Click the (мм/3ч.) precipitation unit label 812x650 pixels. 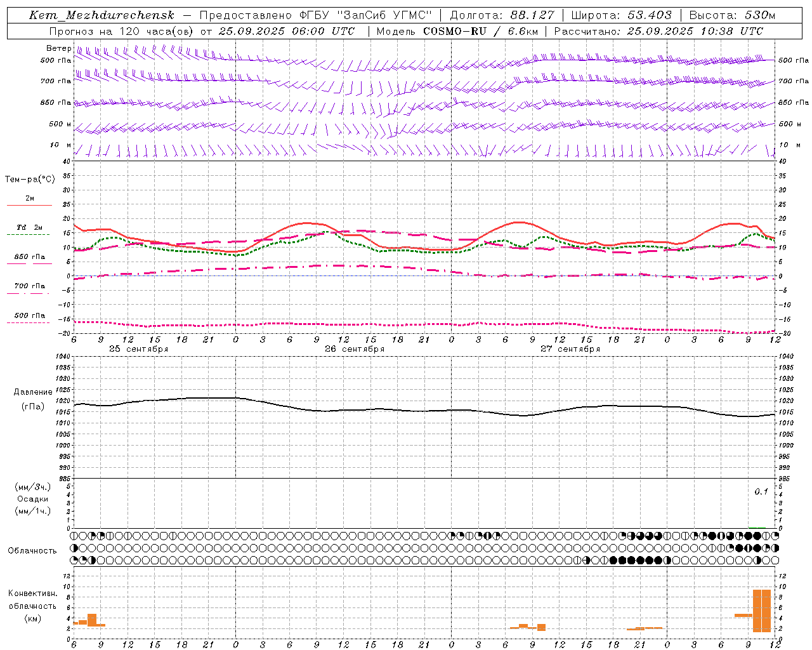(33, 487)
